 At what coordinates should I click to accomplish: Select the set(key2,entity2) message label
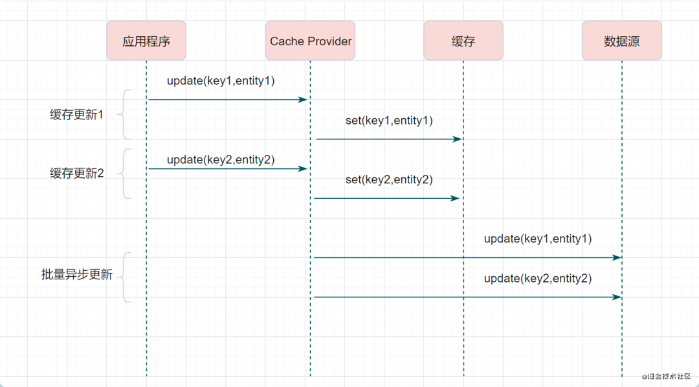tap(389, 180)
